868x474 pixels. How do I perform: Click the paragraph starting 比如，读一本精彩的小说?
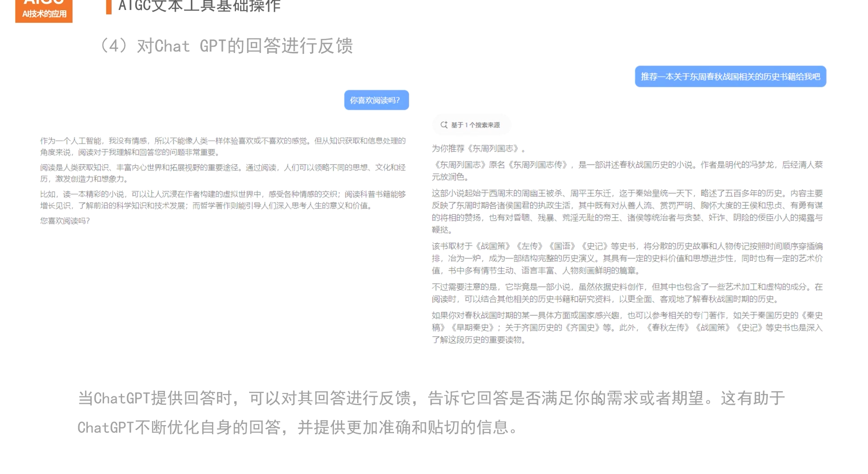(x=223, y=200)
